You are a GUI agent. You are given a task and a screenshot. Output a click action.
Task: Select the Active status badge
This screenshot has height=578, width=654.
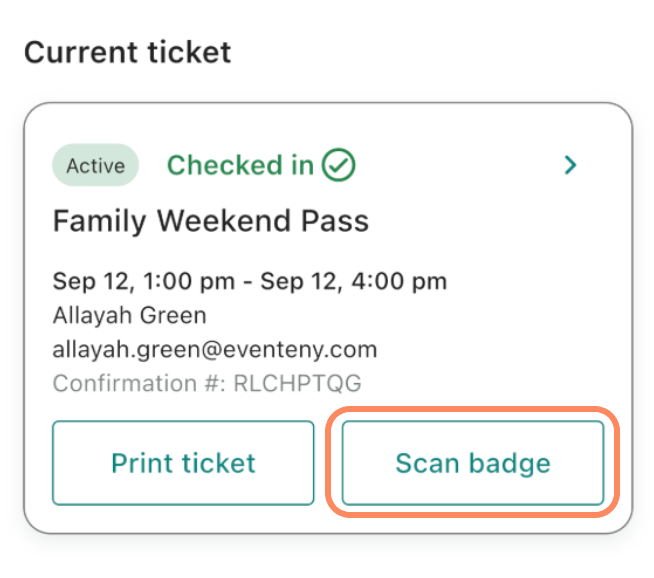pyautogui.click(x=96, y=166)
